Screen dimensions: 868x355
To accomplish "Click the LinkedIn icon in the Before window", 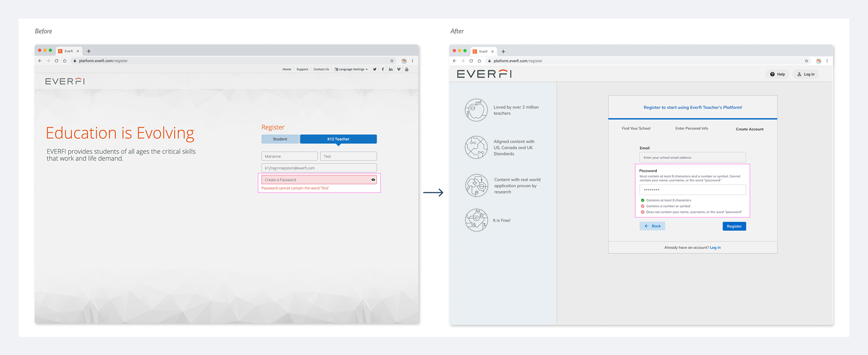I will pos(391,69).
